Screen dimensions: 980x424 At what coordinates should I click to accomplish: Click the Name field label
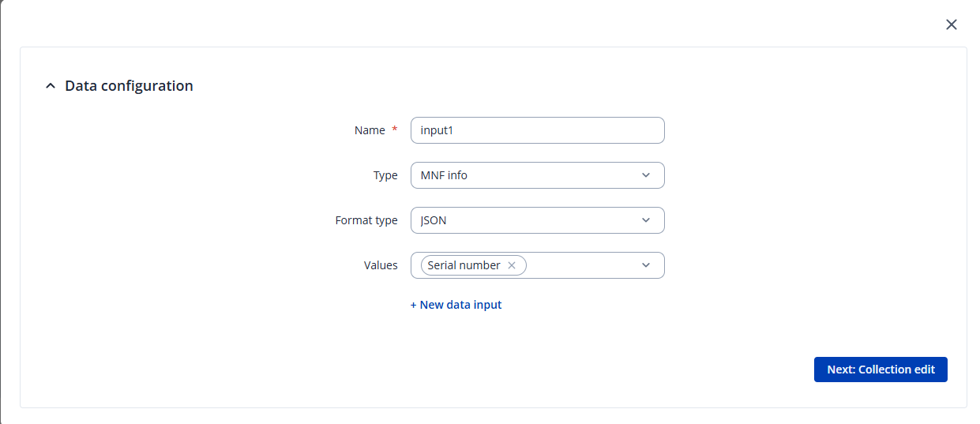(x=370, y=130)
